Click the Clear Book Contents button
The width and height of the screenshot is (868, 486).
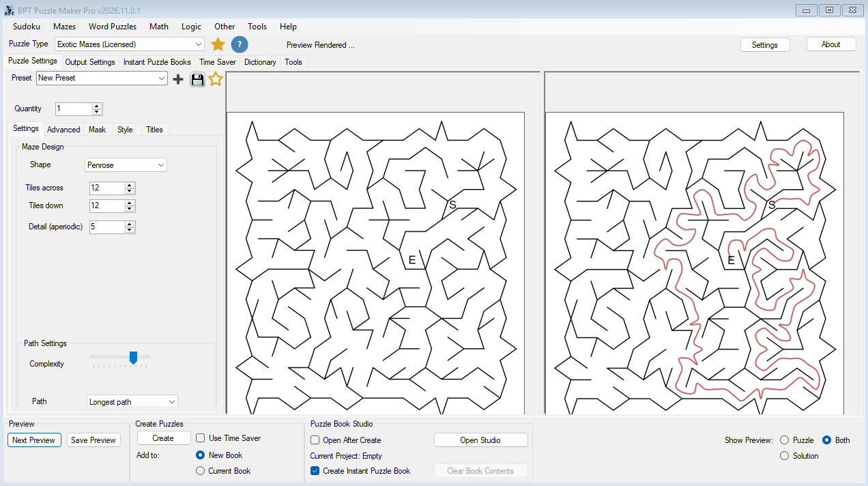pos(480,471)
